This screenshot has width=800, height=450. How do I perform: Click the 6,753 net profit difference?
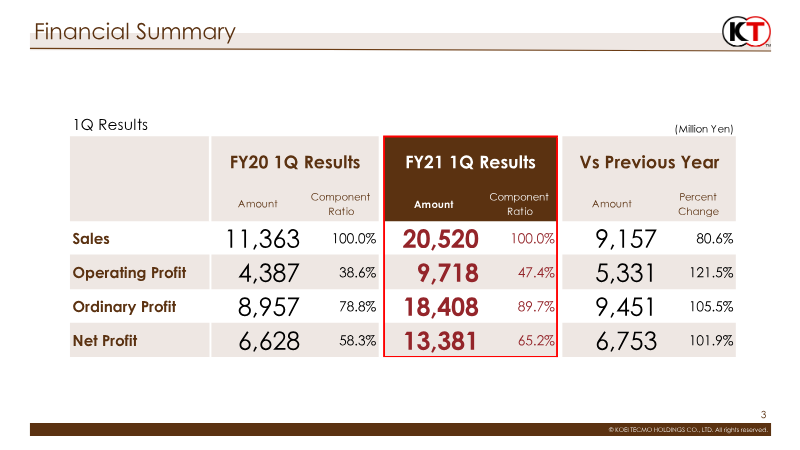(x=625, y=341)
